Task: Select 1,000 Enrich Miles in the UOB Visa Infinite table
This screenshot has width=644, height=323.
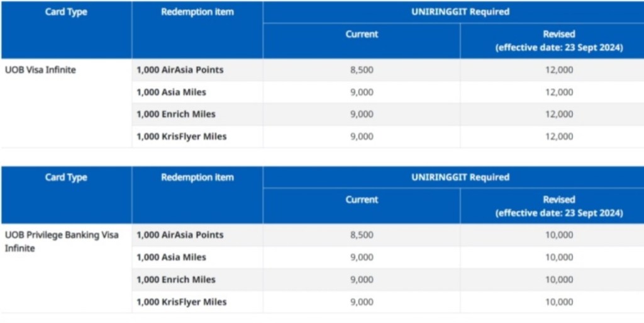Action: click(x=176, y=114)
